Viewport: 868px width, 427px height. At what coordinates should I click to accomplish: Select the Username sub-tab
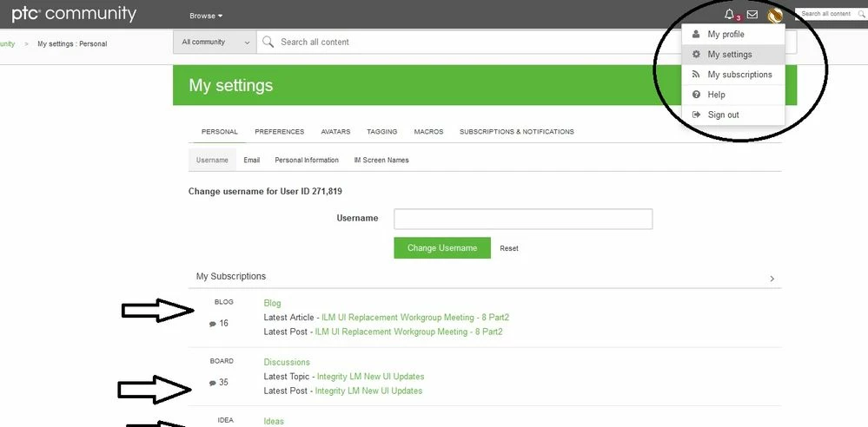click(212, 160)
